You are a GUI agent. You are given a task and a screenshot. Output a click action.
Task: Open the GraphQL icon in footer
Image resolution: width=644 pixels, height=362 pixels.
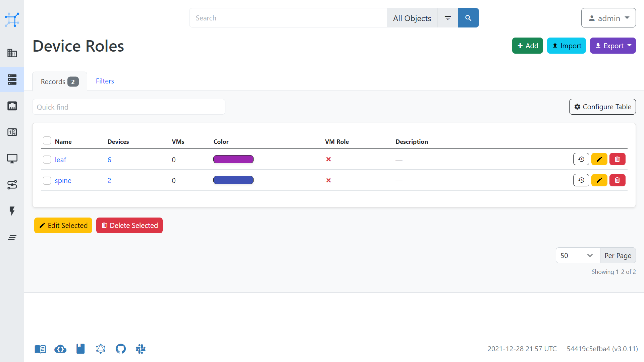[101, 349]
